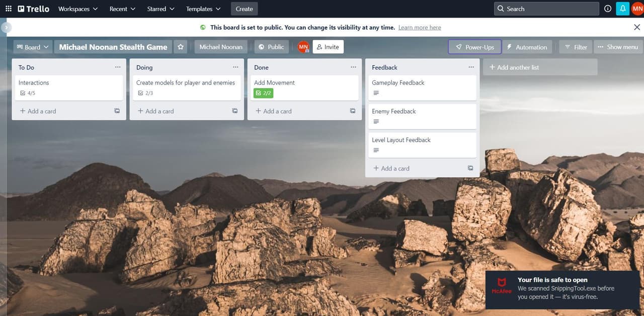Dismiss the public board banner

coord(637,27)
